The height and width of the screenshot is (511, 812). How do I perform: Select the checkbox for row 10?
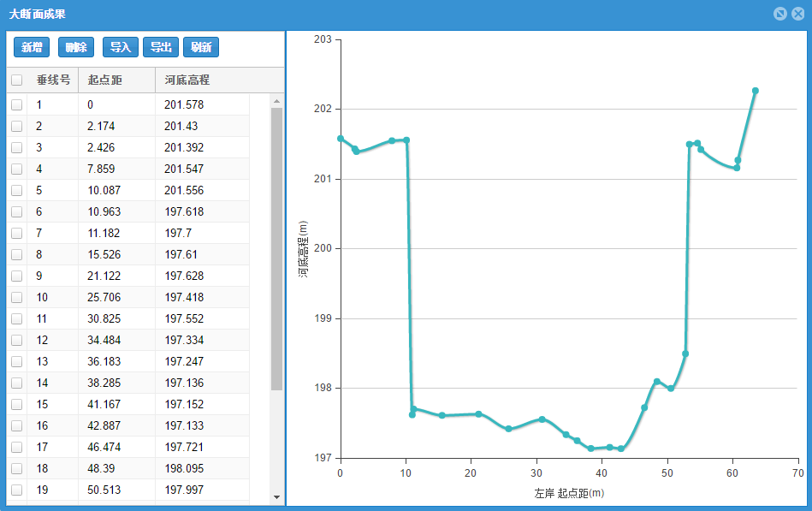[17, 297]
